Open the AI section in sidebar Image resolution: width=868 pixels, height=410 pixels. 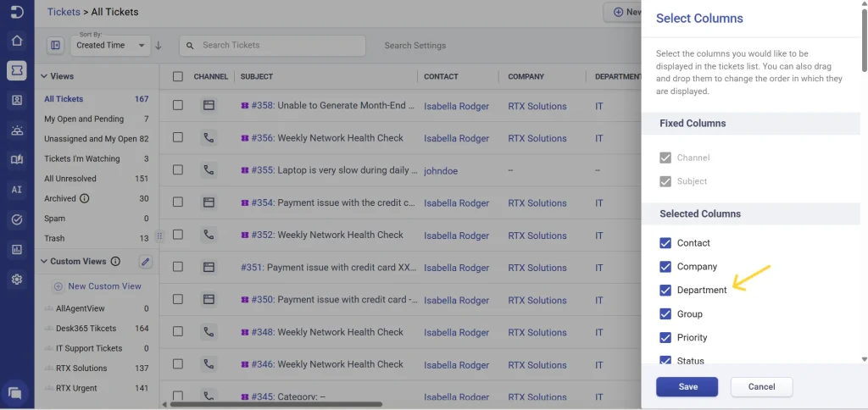tap(16, 190)
